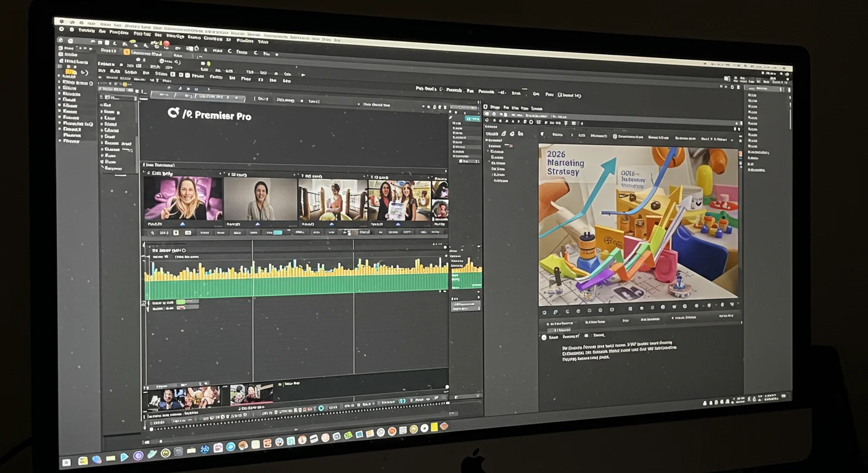Toggle the green track button below the audio waveform

[x=181, y=302]
